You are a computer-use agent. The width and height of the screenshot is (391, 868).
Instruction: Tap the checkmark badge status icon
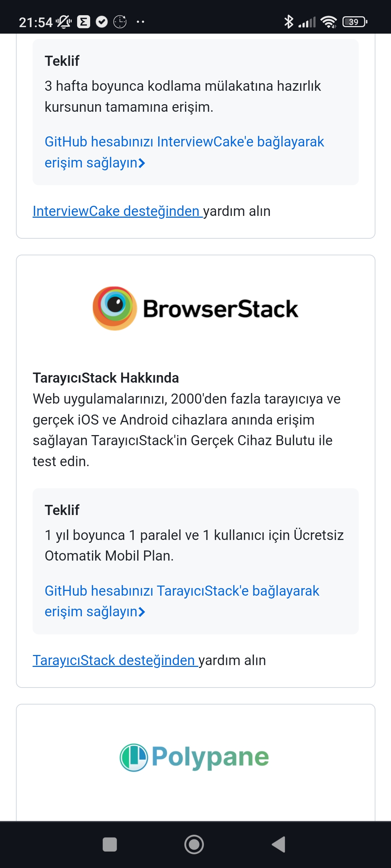pos(102,22)
